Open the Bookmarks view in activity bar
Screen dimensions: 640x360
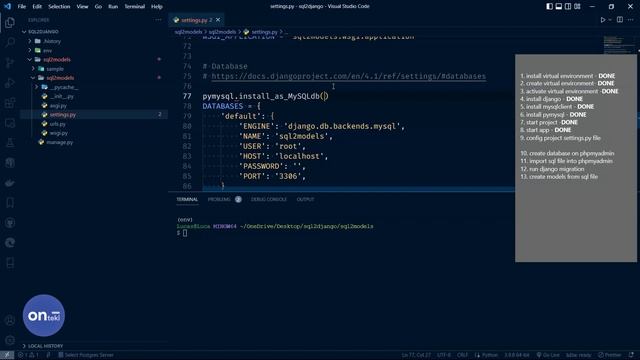[10, 203]
